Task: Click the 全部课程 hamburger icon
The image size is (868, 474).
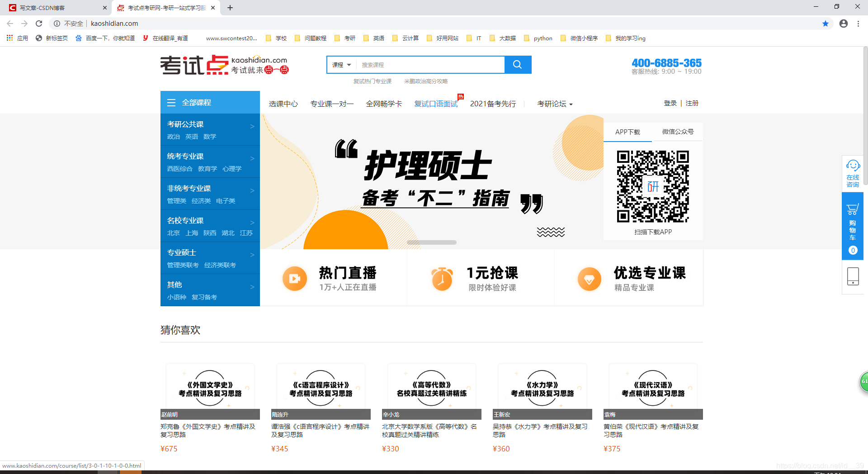Action: point(171,103)
